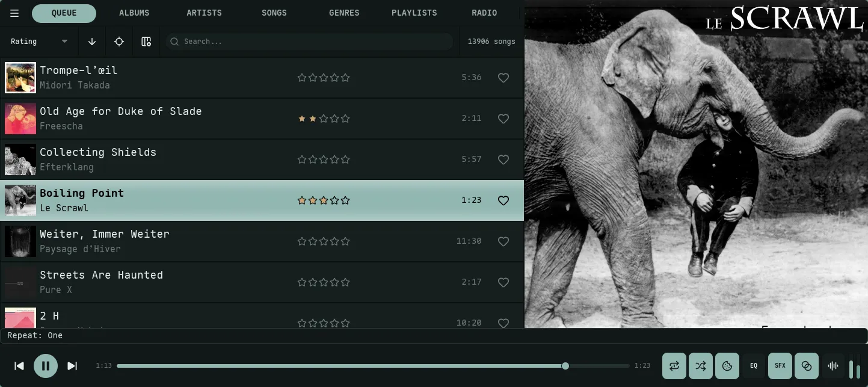Open the Rating sort dropdown

coord(39,42)
